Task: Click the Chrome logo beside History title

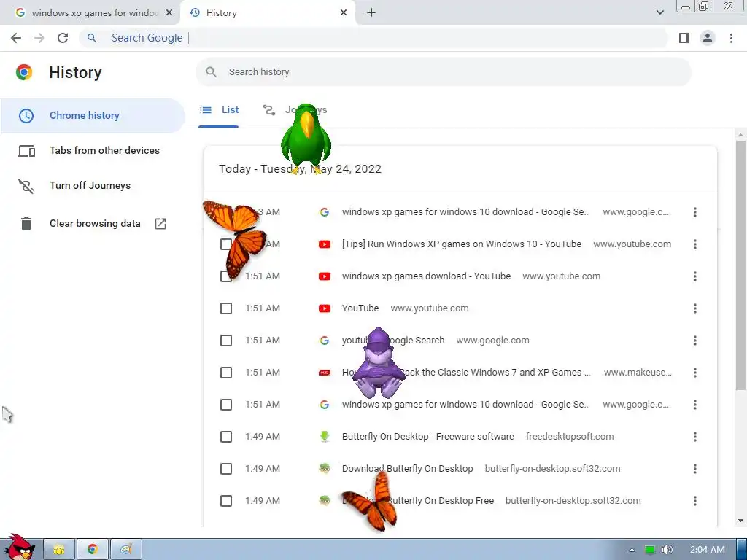Action: 24,72
